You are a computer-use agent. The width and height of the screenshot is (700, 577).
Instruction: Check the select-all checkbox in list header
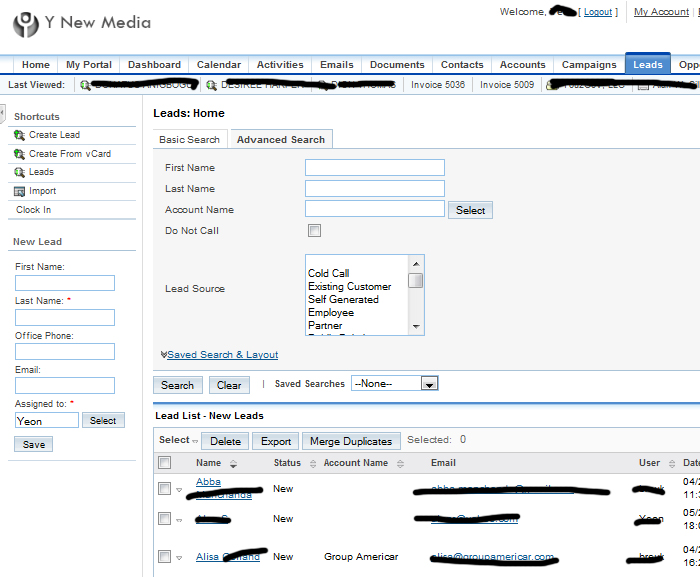[164, 463]
